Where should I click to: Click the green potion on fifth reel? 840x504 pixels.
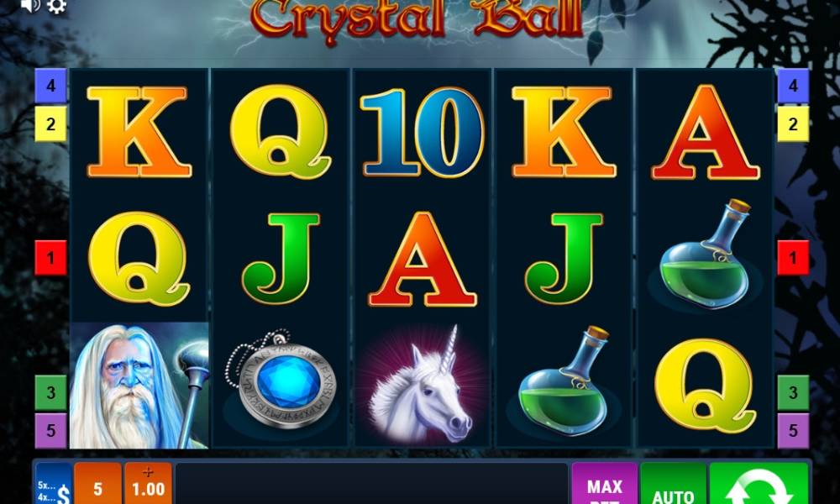[x=706, y=255]
